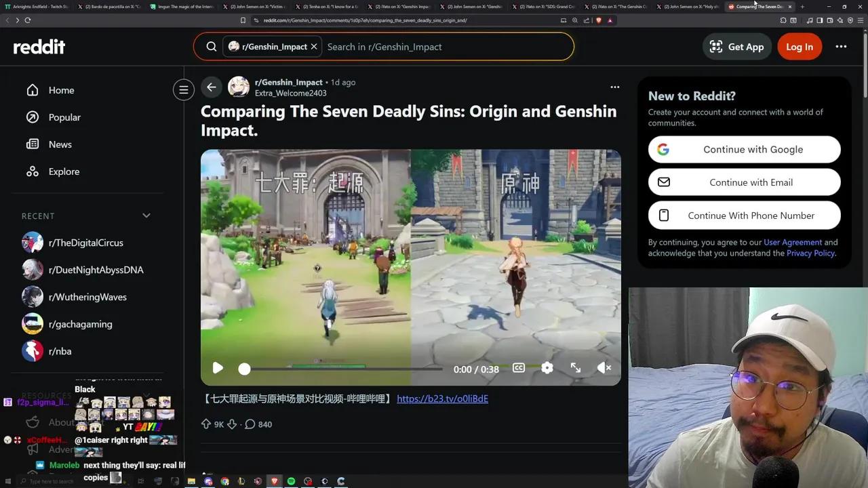Upvote the post

[206, 424]
